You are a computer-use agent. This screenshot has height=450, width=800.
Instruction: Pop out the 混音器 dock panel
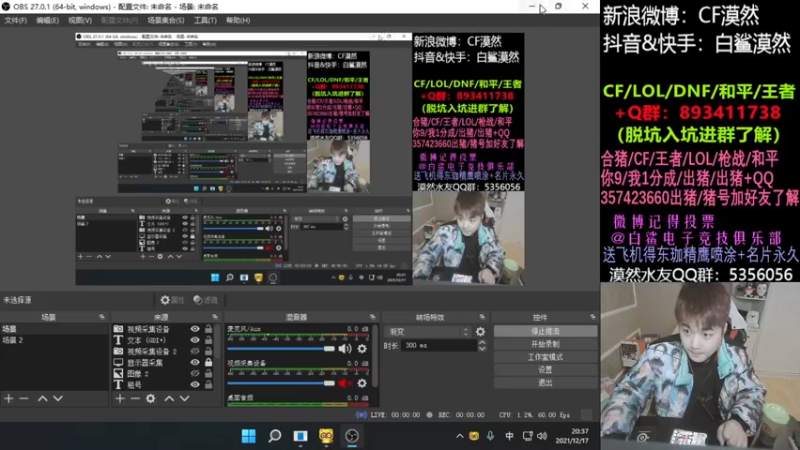pyautogui.click(x=372, y=317)
